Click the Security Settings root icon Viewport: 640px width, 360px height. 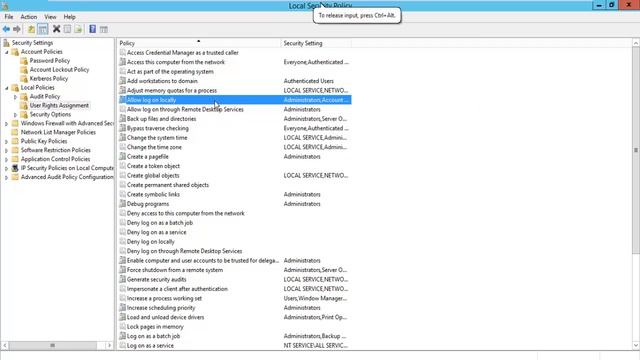pos(6,43)
